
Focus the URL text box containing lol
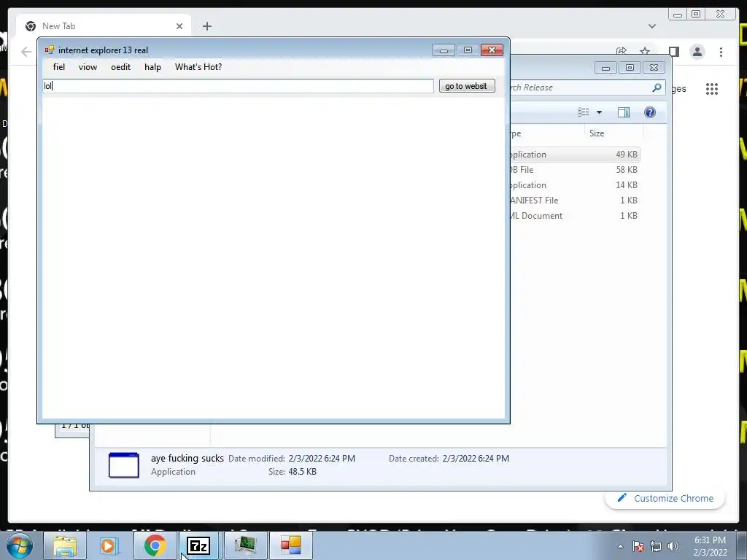point(239,86)
